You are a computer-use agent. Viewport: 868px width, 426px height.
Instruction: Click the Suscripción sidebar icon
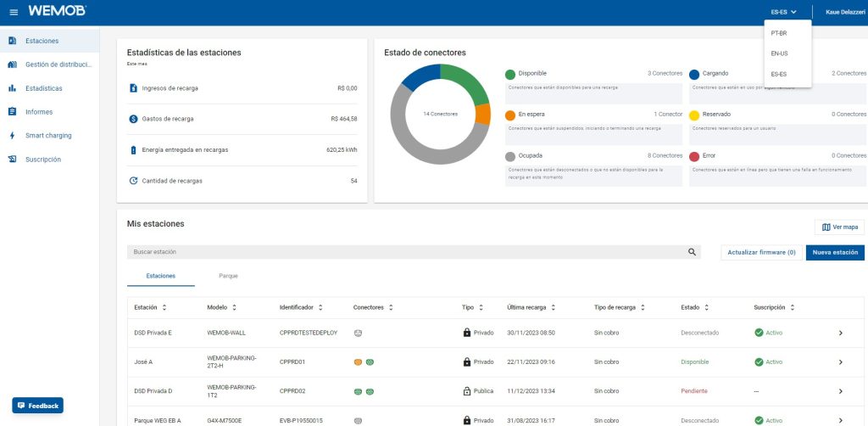[x=13, y=160]
